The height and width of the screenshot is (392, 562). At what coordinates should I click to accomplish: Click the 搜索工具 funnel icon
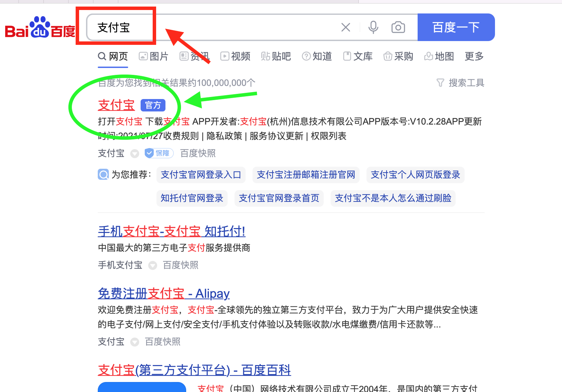pyautogui.click(x=440, y=83)
